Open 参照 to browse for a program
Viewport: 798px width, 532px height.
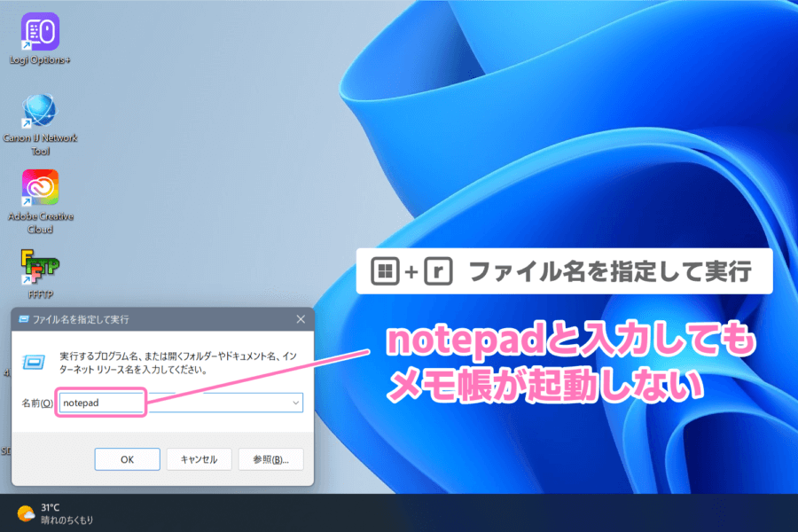click(270, 458)
